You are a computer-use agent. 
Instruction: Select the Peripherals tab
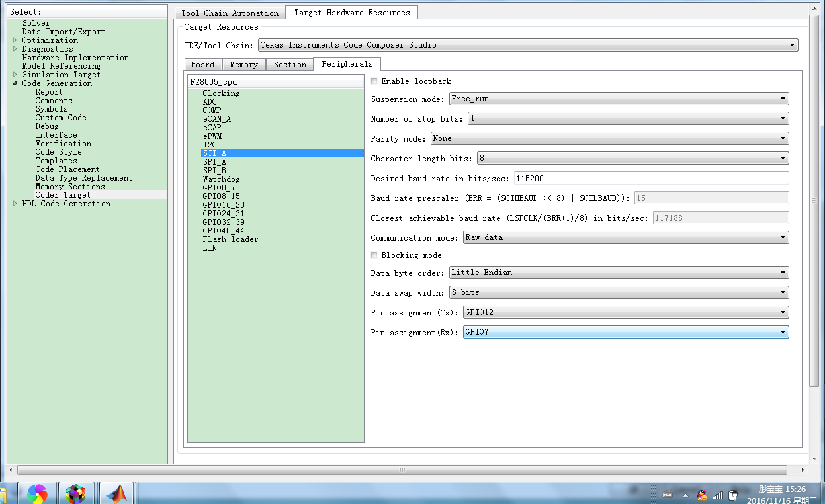point(347,63)
